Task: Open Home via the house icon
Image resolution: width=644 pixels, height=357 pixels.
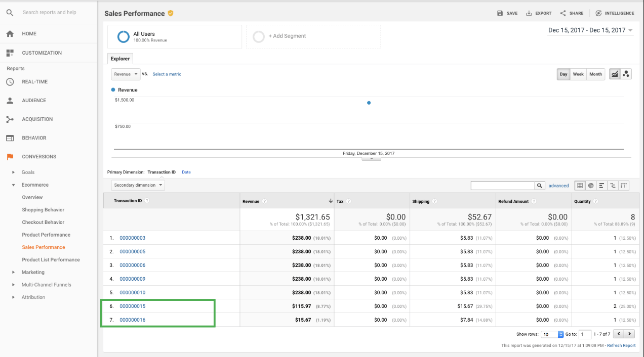Action: pyautogui.click(x=10, y=34)
